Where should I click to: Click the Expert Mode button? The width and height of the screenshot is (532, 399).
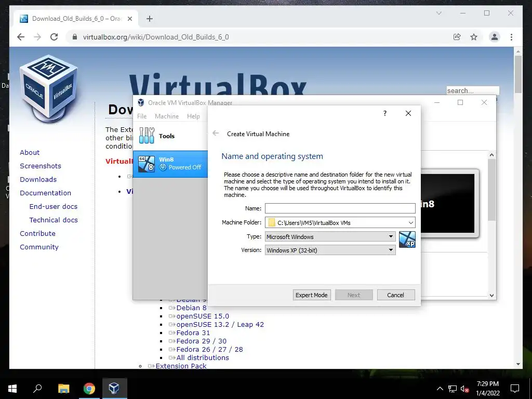pyautogui.click(x=312, y=295)
